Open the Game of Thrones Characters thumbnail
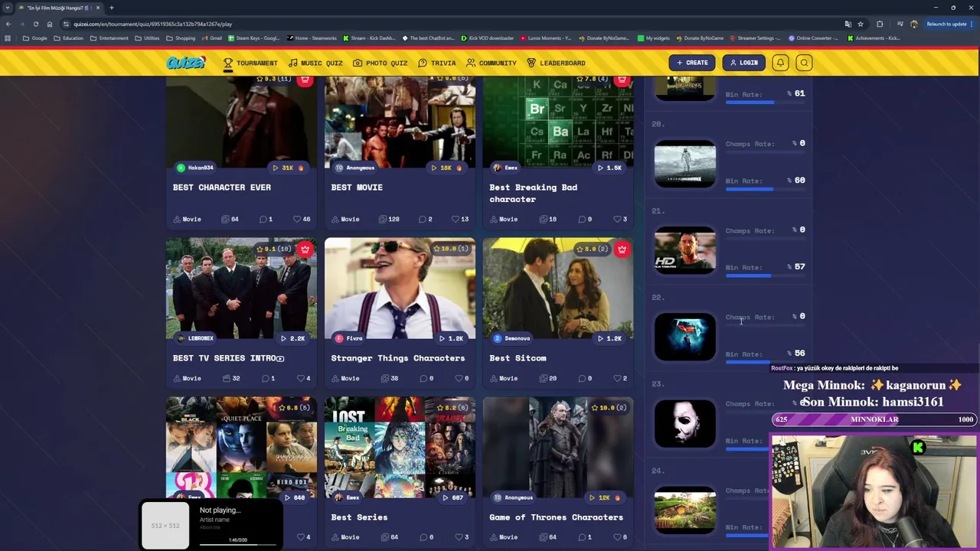The width and height of the screenshot is (980, 551). point(558,448)
